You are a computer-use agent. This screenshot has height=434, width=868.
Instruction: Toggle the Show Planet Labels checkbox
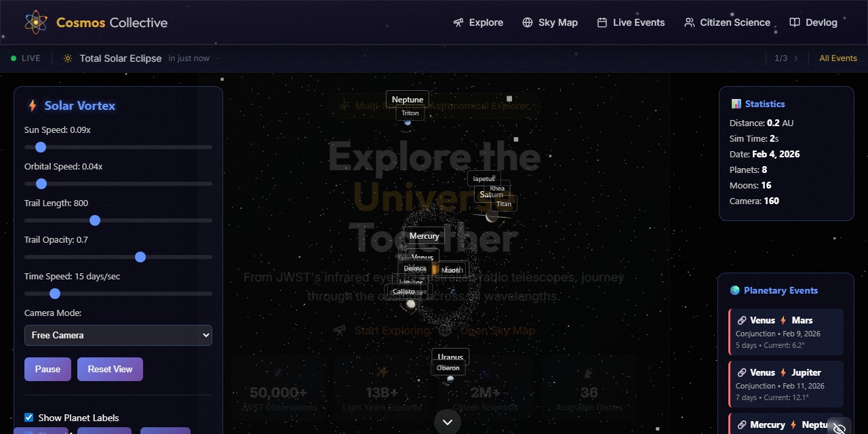(28, 418)
